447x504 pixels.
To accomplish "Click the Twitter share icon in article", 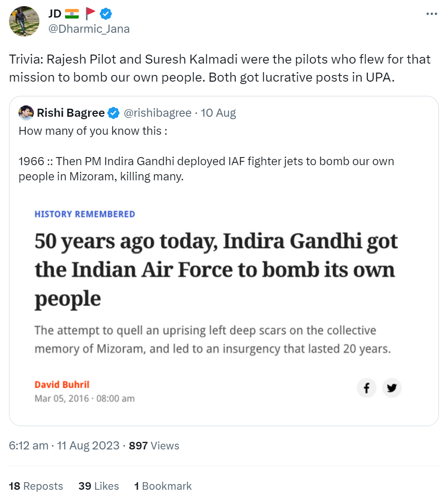I will pyautogui.click(x=391, y=388).
